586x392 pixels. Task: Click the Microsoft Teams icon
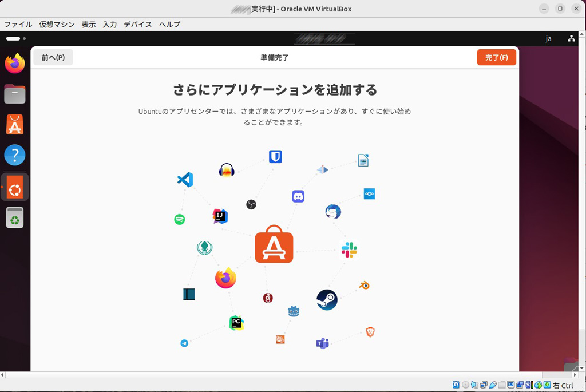pyautogui.click(x=322, y=343)
